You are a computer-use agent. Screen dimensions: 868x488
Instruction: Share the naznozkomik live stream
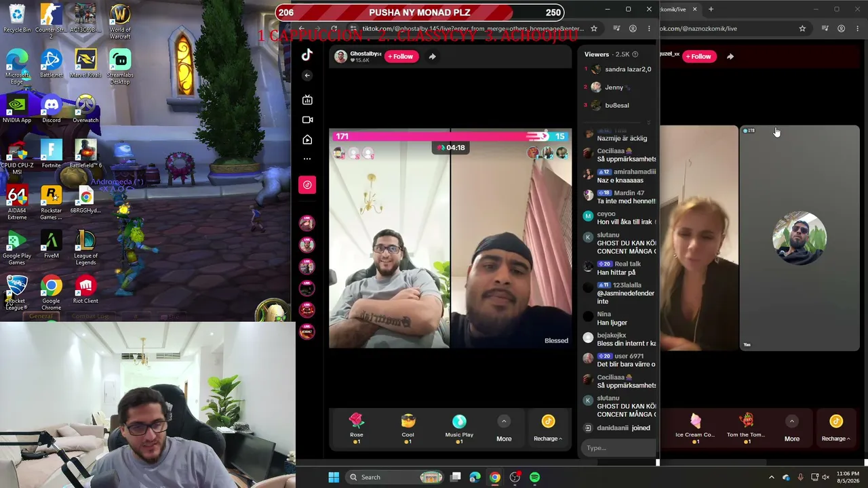tap(730, 56)
